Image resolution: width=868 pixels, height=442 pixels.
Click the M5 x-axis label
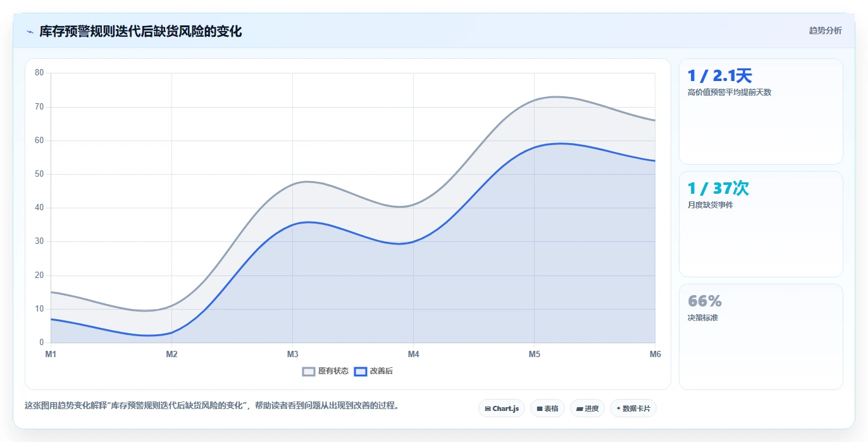click(534, 354)
